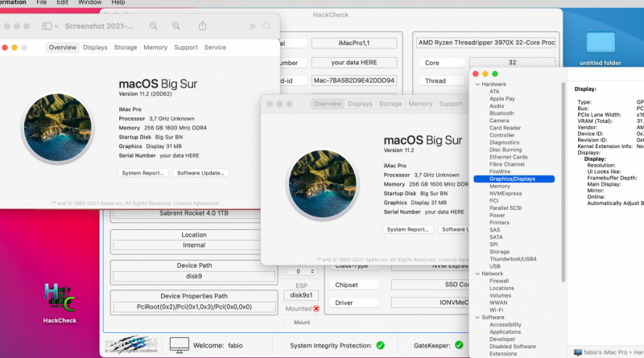Click the front System Report... button

407,229
